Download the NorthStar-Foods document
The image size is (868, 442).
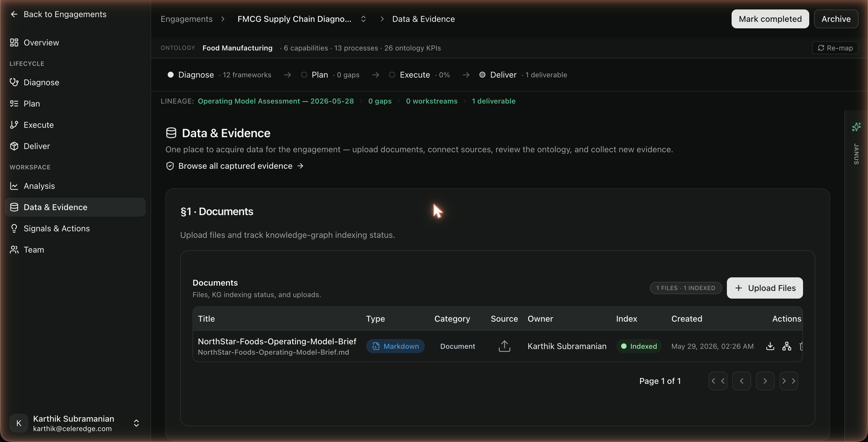(770, 346)
